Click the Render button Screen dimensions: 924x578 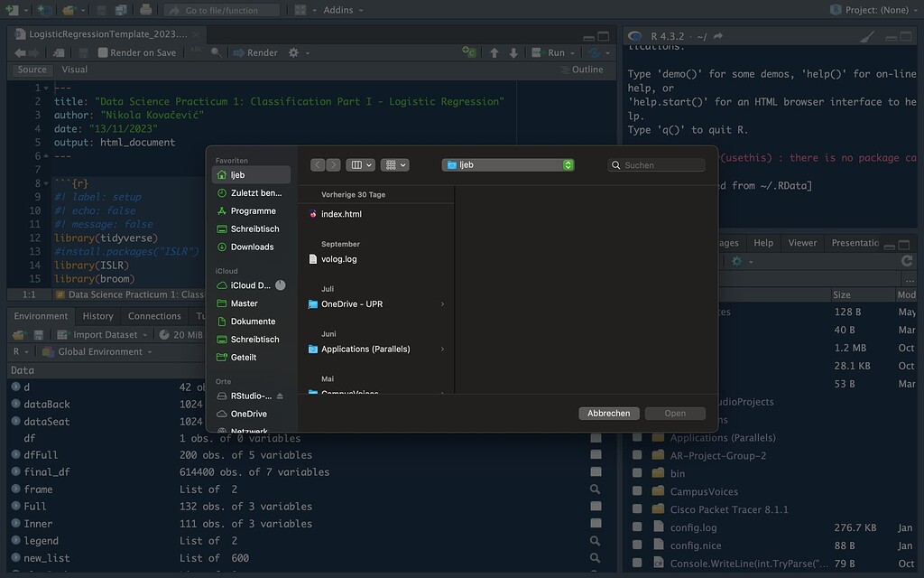point(255,53)
